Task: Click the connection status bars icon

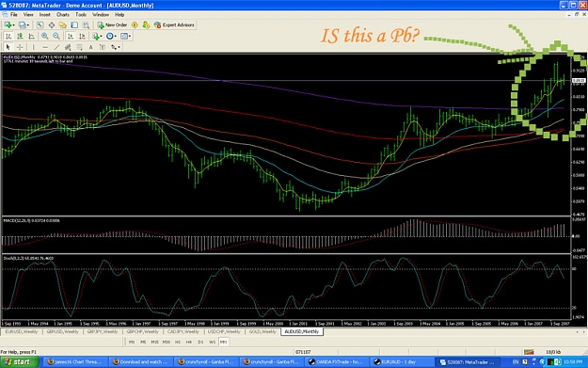Action: 529,352
